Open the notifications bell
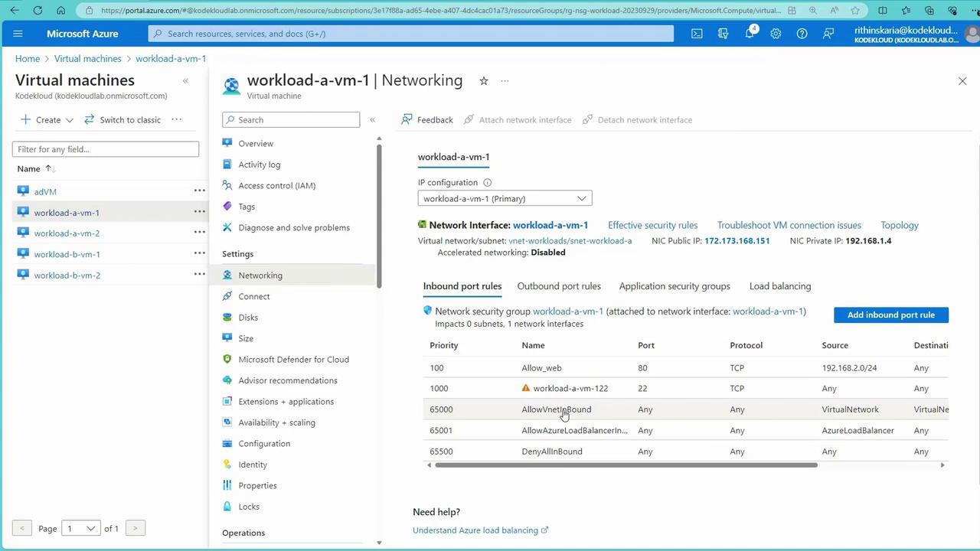The width and height of the screenshot is (980, 551). (x=750, y=34)
